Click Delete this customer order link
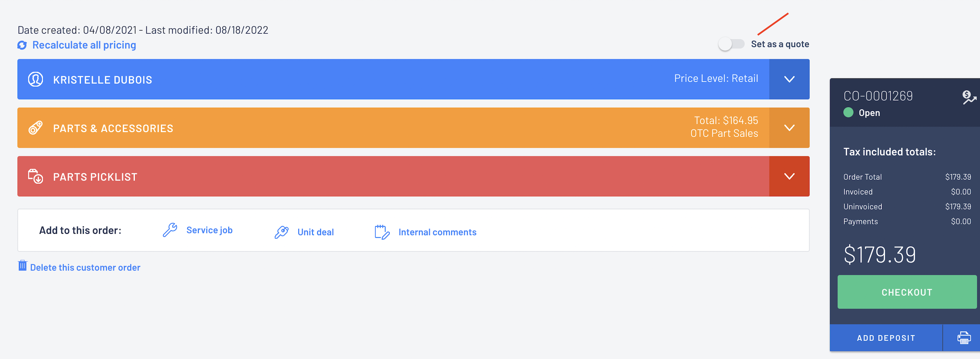Viewport: 980px width, 359px height. [85, 268]
